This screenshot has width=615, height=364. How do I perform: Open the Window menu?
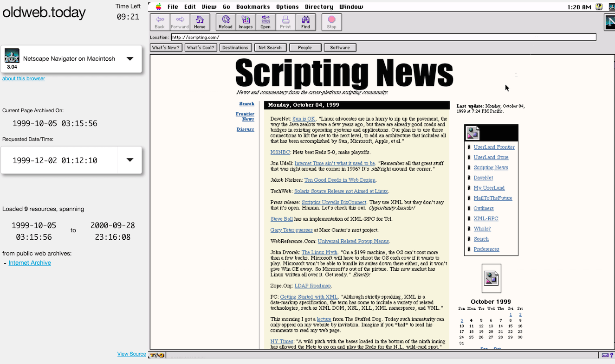(351, 6)
